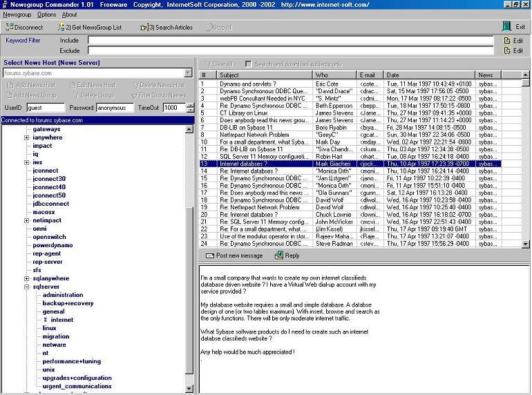Click the Clear All icon
Viewport: 532px width, 395px height.
coord(209,64)
